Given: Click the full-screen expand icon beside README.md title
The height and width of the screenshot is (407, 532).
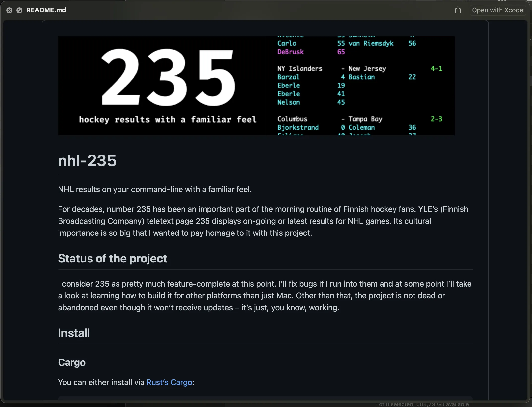Looking at the screenshot, I should click(19, 10).
